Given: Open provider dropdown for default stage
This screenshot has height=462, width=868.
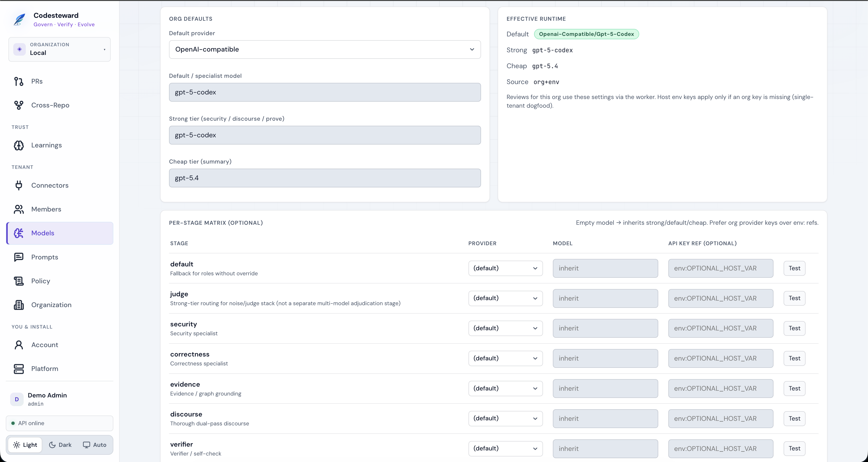Looking at the screenshot, I should point(505,268).
